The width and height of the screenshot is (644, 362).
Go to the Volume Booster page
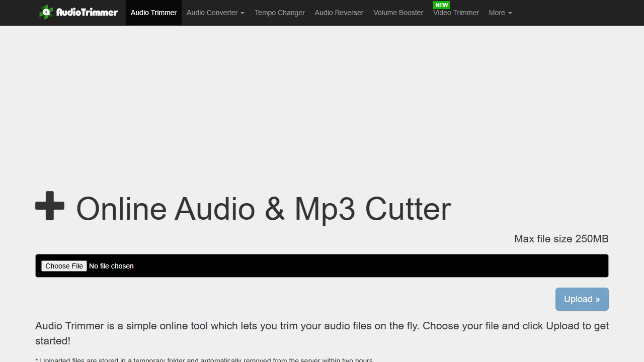[x=398, y=13]
